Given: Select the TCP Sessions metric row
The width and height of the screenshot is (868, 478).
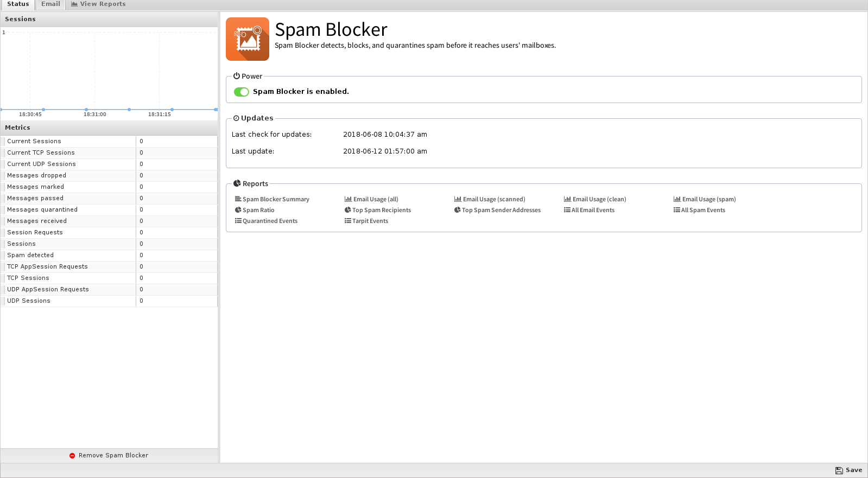Looking at the screenshot, I should pos(109,278).
